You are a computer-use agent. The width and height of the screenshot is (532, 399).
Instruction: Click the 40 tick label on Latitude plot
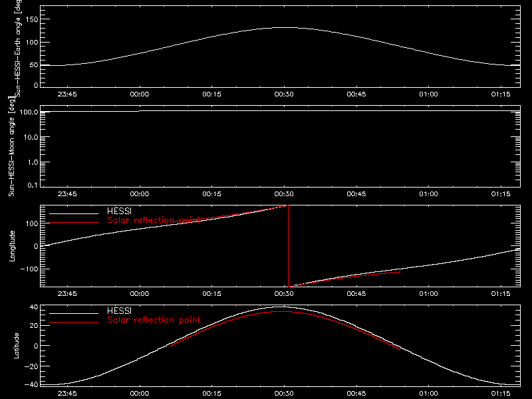click(x=34, y=307)
